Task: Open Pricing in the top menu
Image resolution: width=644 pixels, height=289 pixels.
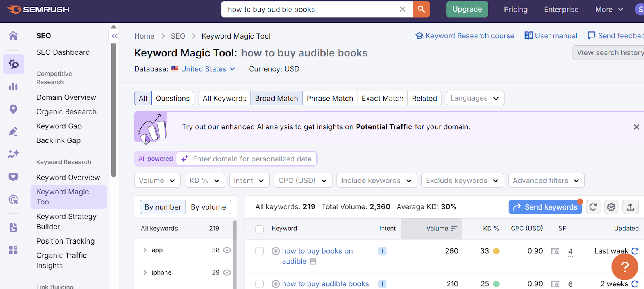Action: [x=516, y=9]
